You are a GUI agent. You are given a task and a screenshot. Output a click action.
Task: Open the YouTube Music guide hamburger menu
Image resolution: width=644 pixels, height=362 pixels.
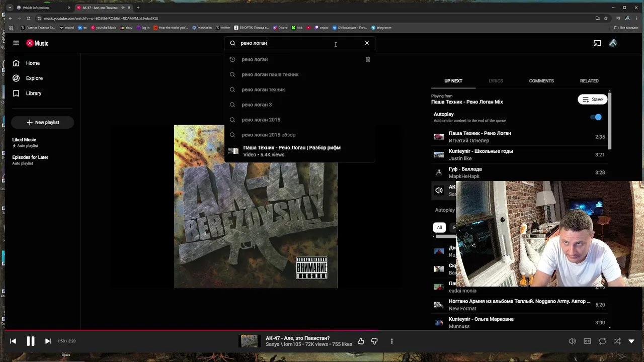(x=16, y=43)
